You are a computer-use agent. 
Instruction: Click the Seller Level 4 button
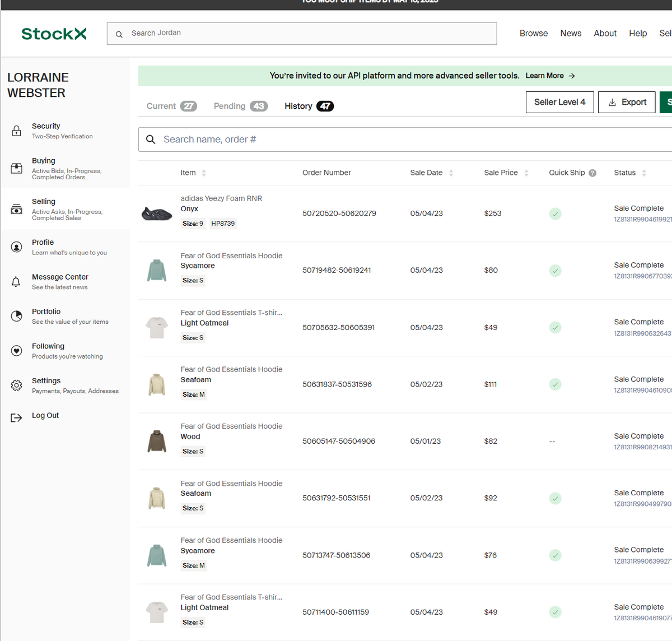tap(560, 102)
